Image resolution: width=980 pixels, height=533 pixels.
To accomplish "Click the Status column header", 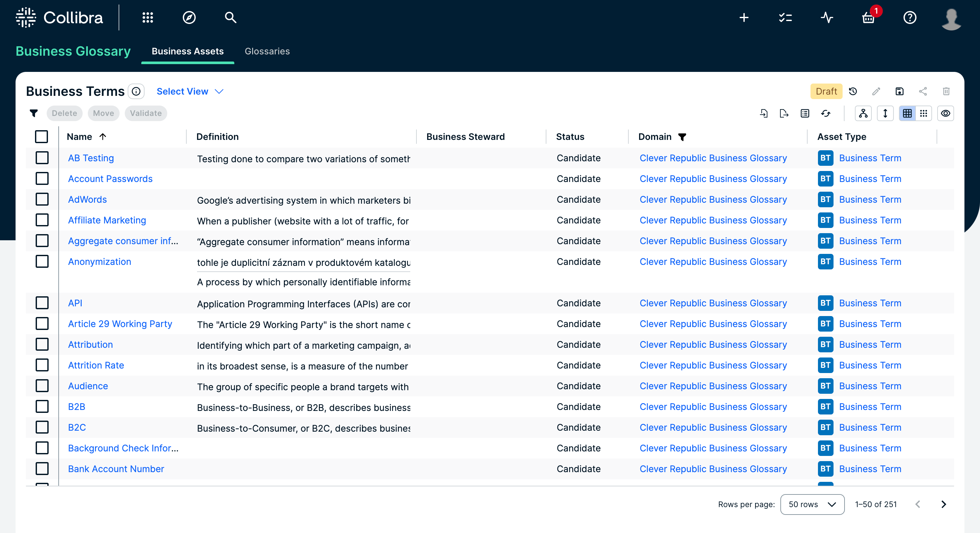I will [x=570, y=137].
